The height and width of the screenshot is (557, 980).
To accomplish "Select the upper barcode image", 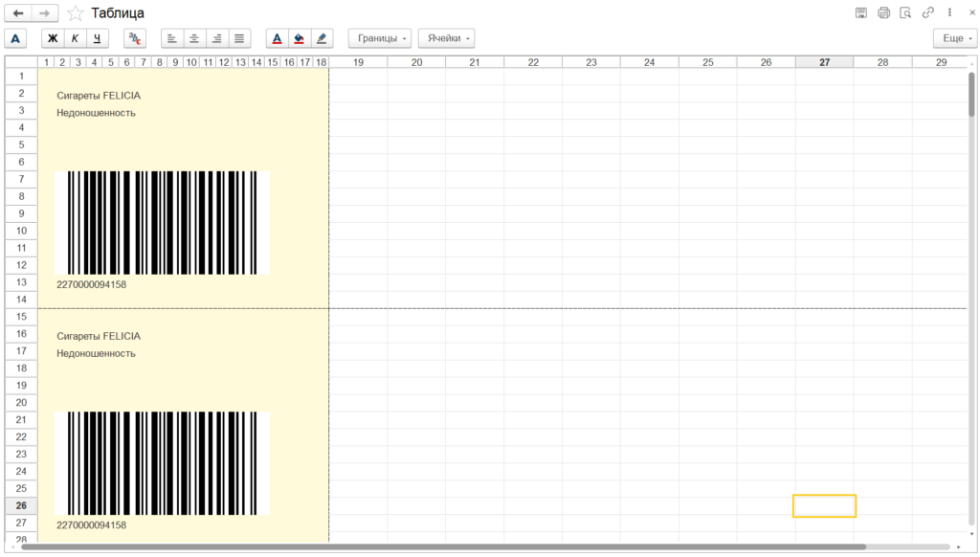I will point(162,223).
